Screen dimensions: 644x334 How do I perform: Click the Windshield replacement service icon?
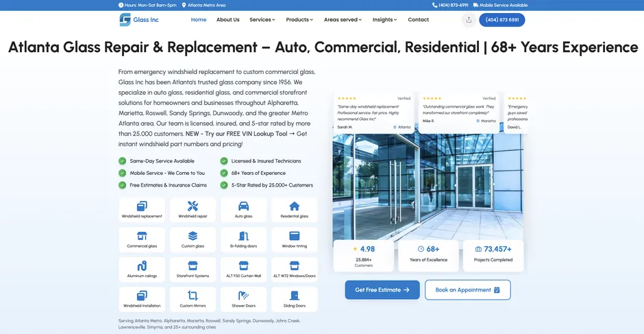point(142,206)
